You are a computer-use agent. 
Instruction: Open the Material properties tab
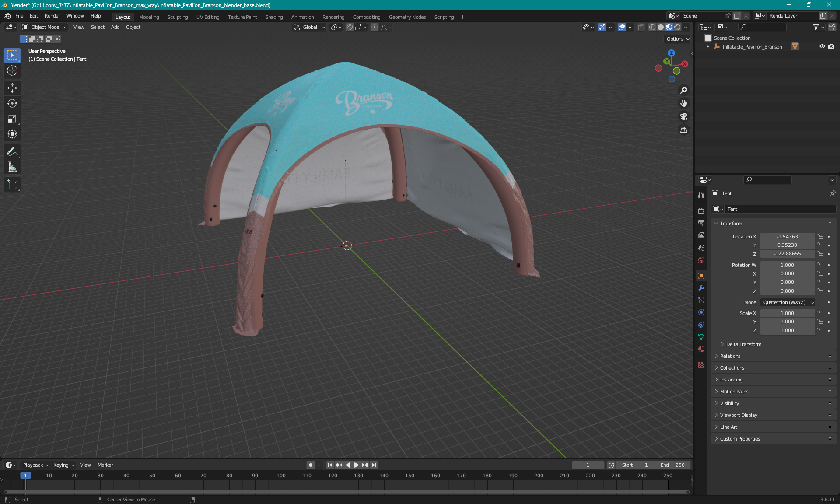(x=701, y=349)
